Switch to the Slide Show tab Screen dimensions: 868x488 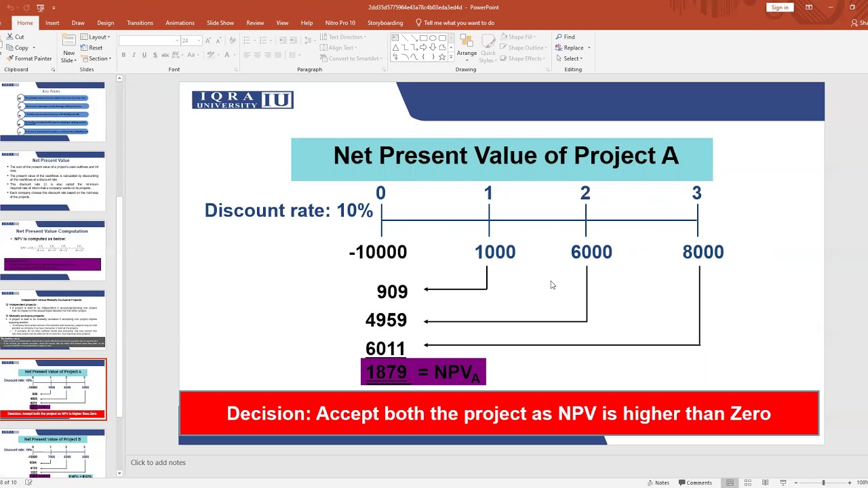[x=220, y=22]
